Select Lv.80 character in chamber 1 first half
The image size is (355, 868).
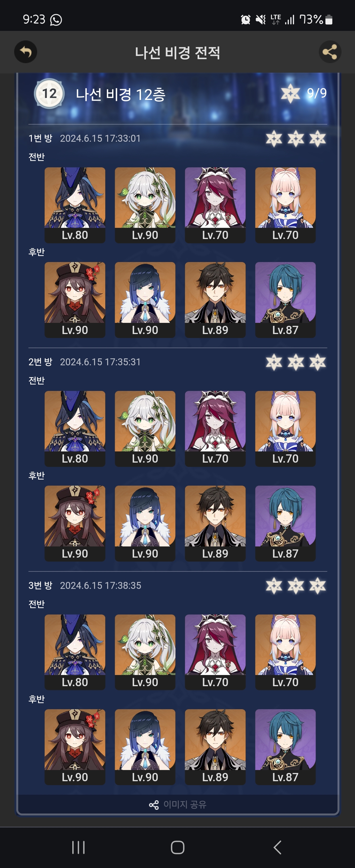[x=75, y=205]
